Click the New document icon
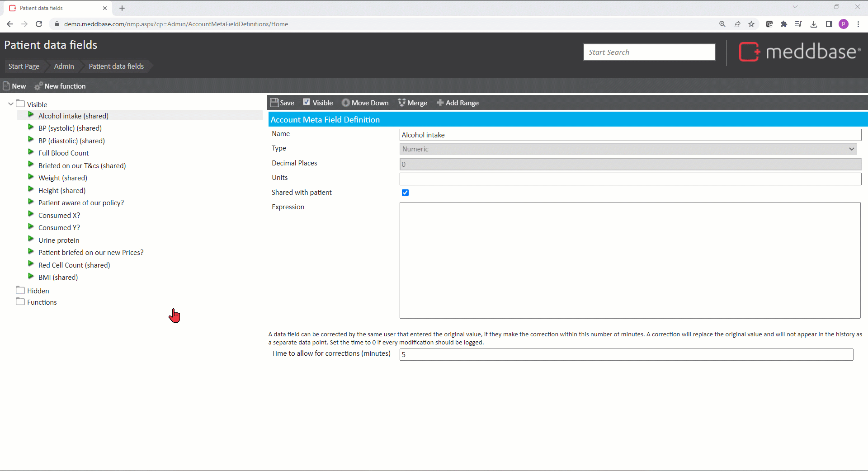 (x=6, y=86)
